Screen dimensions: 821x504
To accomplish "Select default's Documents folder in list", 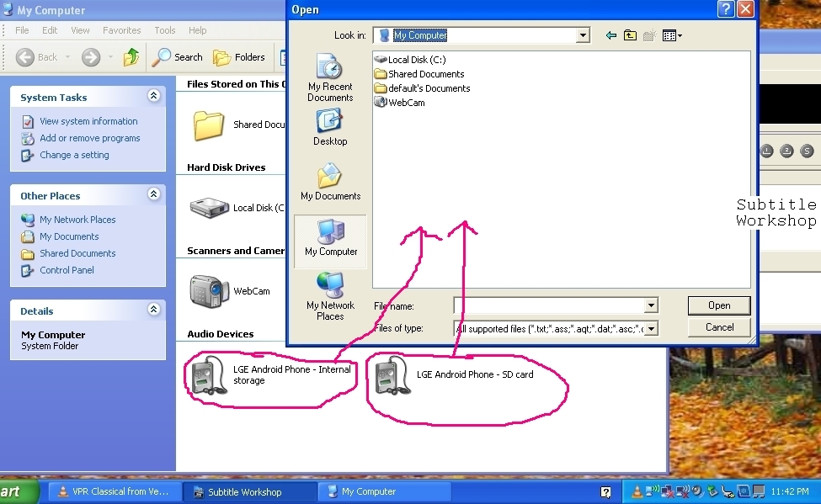I will click(423, 88).
